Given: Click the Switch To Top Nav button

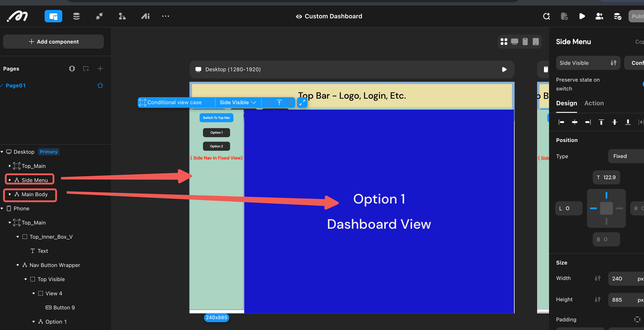Looking at the screenshot, I should point(216,118).
